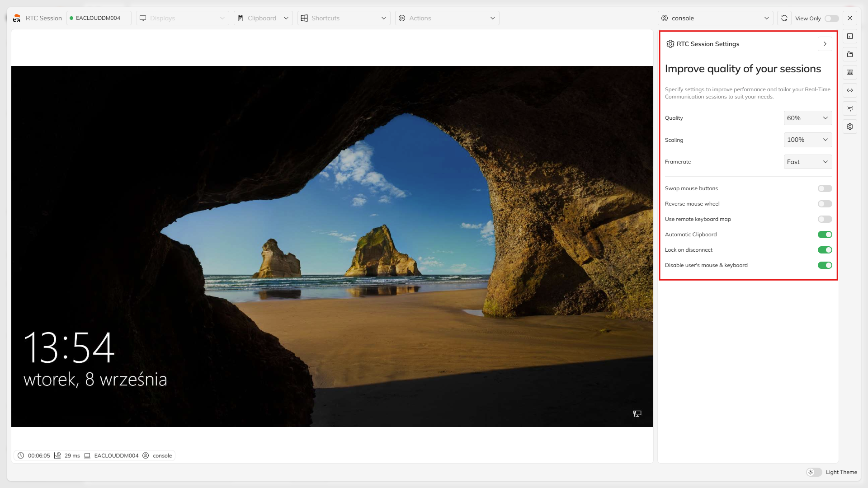Click the latency icon beside 29 ms

(x=57, y=455)
